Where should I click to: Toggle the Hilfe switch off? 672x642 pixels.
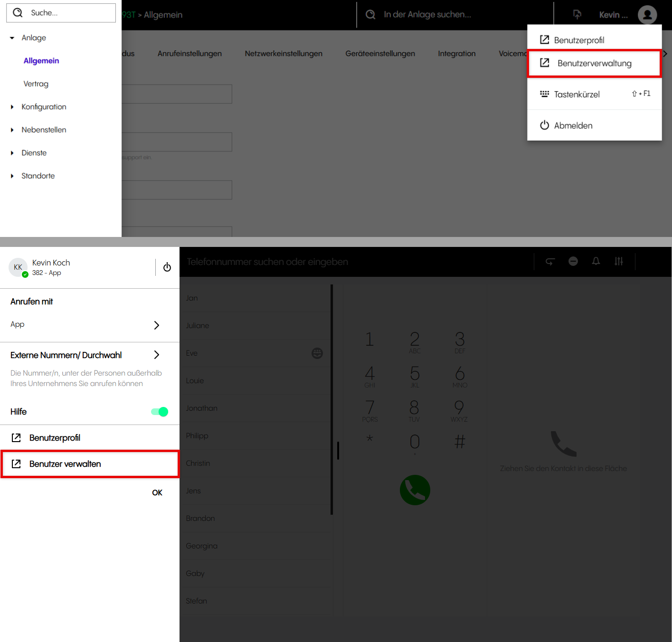160,412
